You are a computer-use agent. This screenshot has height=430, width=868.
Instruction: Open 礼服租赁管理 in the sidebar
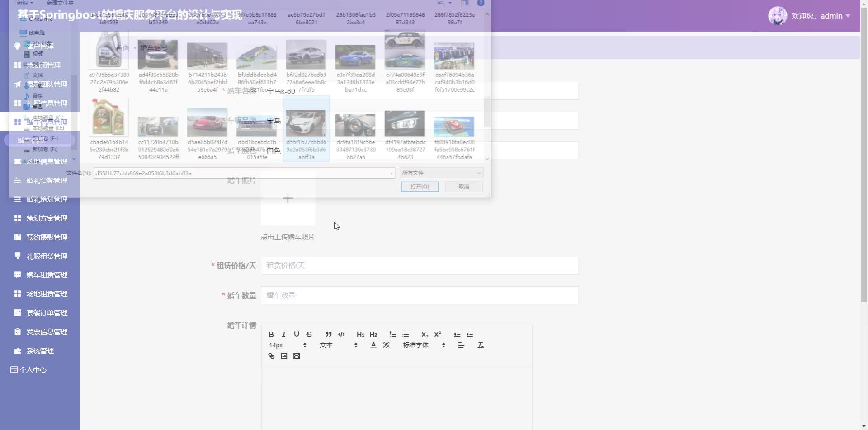(x=47, y=256)
